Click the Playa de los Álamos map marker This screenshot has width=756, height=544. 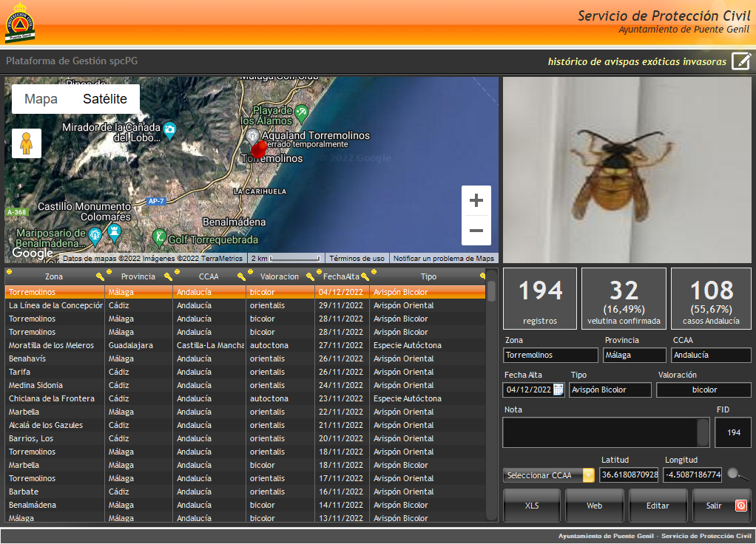point(301,113)
